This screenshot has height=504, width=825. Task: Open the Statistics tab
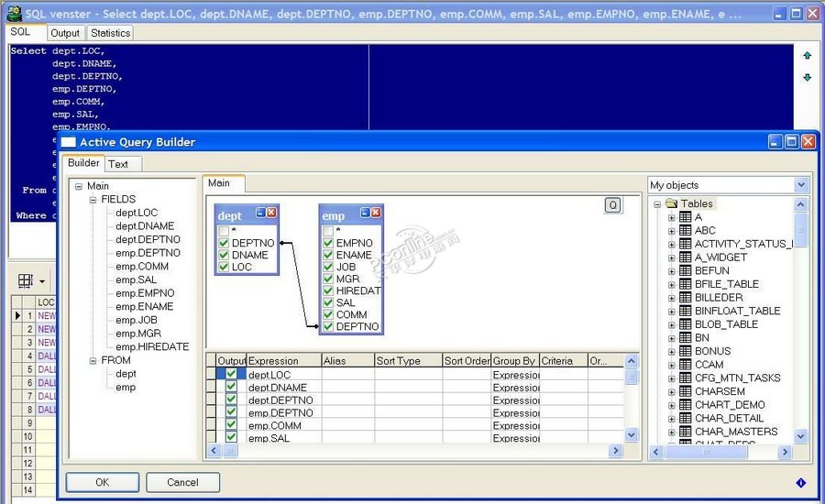pos(110,33)
